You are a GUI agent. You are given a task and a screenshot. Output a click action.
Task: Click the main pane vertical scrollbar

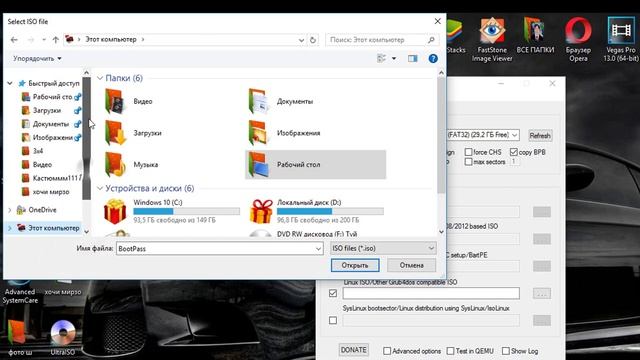(x=441, y=136)
